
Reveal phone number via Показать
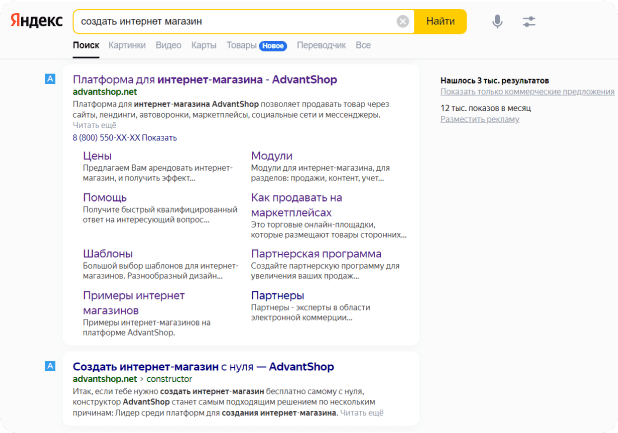pyautogui.click(x=159, y=138)
